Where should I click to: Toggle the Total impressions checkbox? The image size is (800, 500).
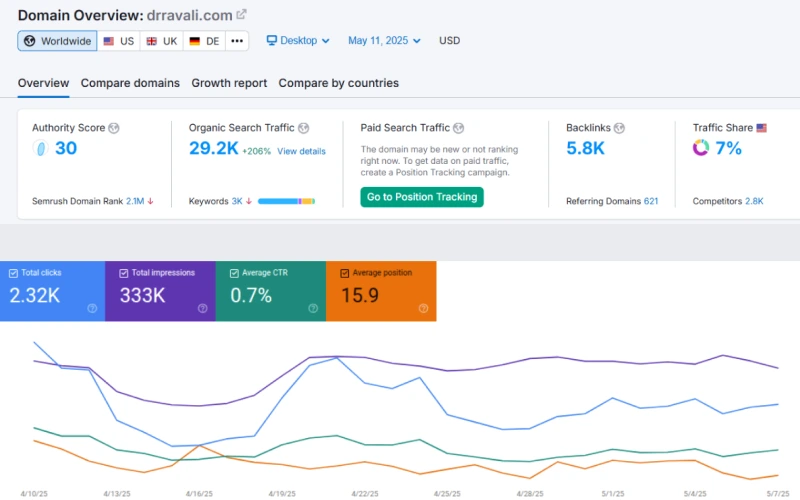124,273
